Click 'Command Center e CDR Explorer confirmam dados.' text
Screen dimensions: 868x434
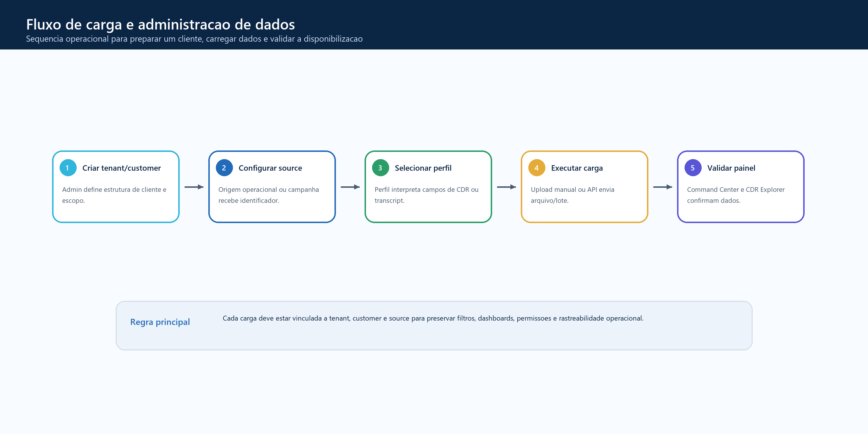point(736,195)
